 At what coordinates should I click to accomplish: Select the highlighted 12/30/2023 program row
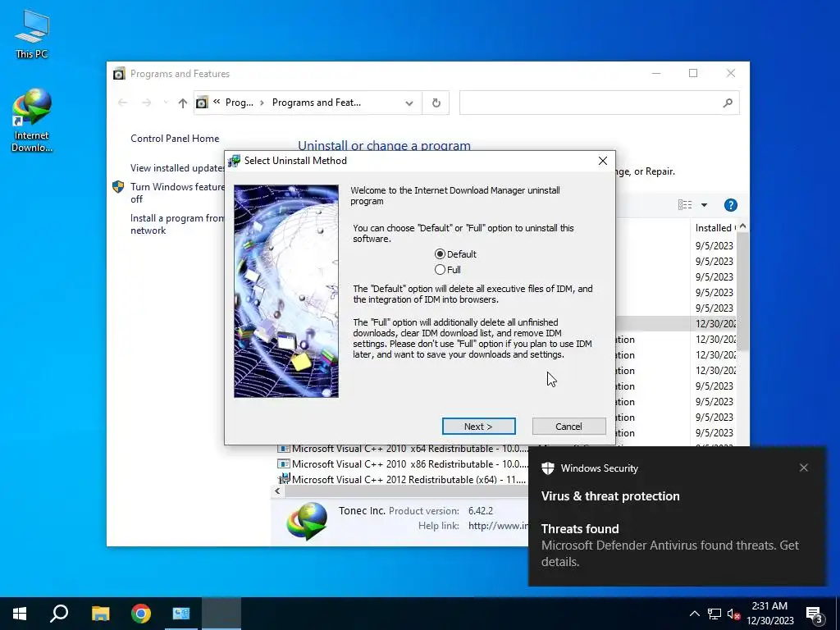click(x=676, y=323)
